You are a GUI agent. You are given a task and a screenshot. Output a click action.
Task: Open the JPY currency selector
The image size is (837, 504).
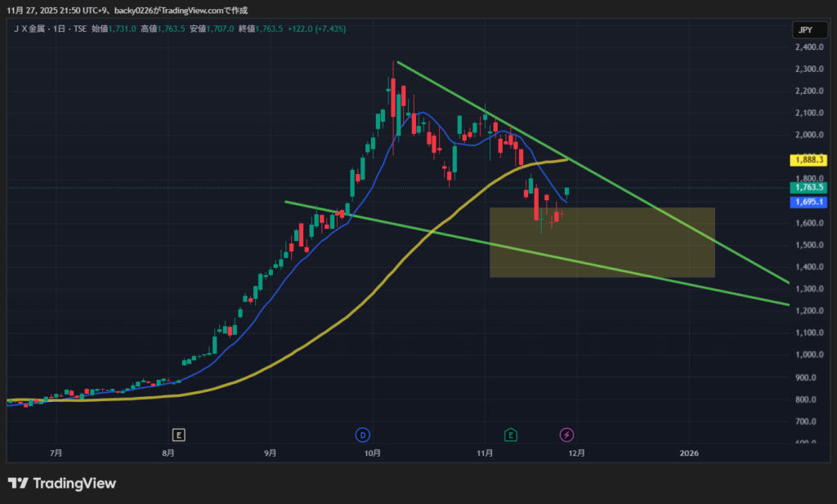pos(804,30)
